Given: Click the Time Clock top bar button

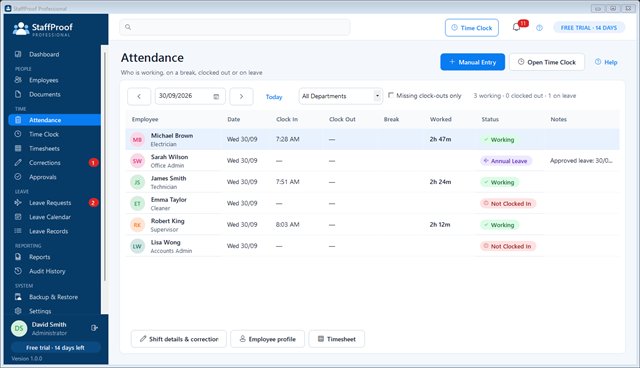Looking at the screenshot, I should (x=471, y=28).
